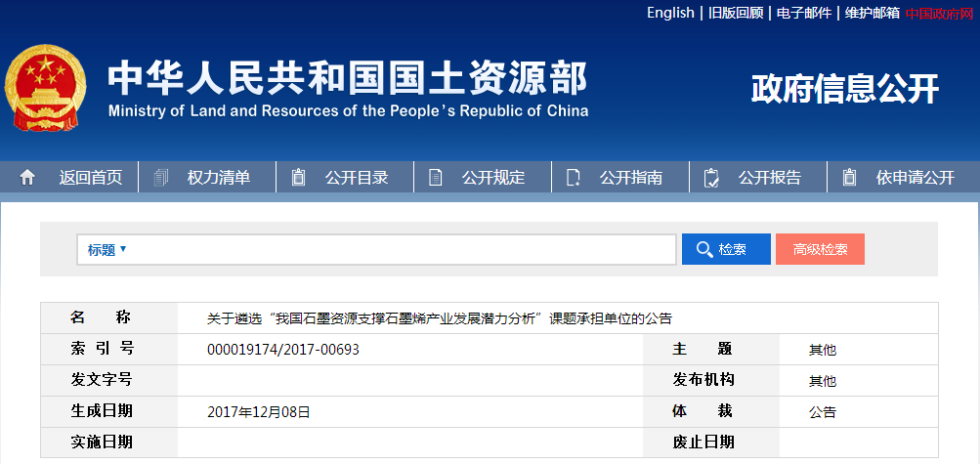Screen dimensions: 980x464
Task: Click the magnifier icon in 检索 button
Action: pos(703,250)
